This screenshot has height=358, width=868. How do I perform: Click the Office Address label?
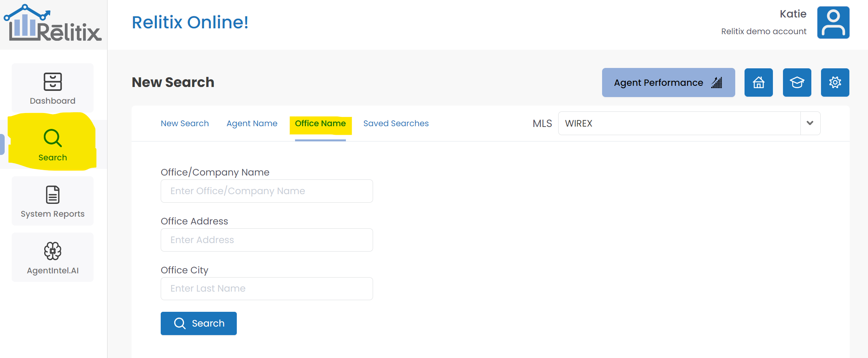194,221
